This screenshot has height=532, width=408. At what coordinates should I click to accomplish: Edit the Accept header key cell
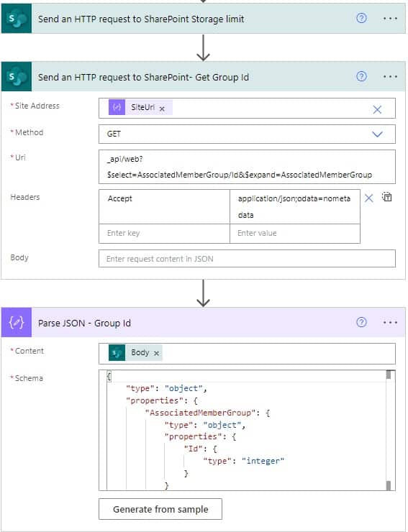click(164, 206)
